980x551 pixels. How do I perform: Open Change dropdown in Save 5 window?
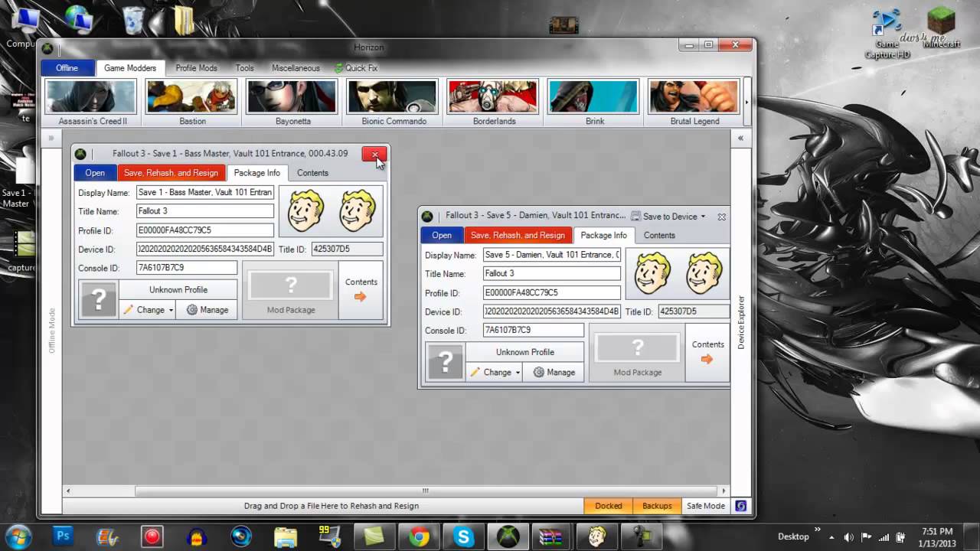pyautogui.click(x=495, y=372)
